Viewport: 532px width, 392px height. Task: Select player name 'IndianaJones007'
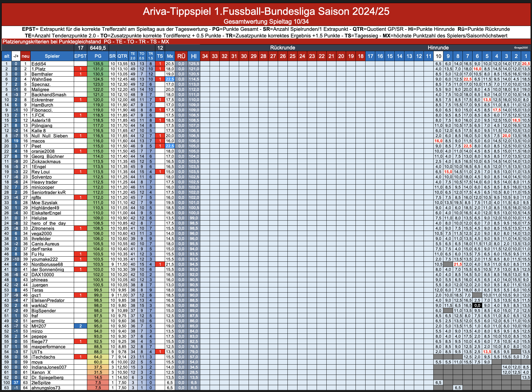pos(49,367)
